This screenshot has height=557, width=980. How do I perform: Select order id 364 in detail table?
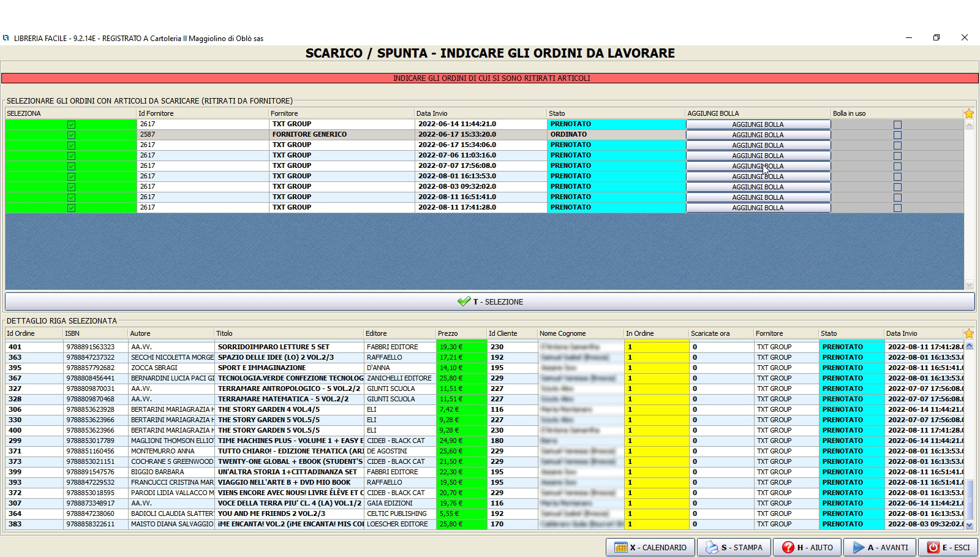(34, 513)
